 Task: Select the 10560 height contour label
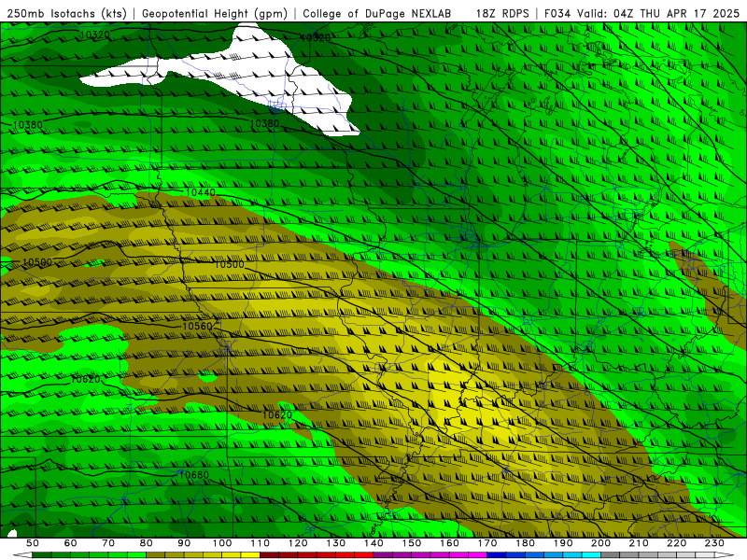tap(197, 326)
